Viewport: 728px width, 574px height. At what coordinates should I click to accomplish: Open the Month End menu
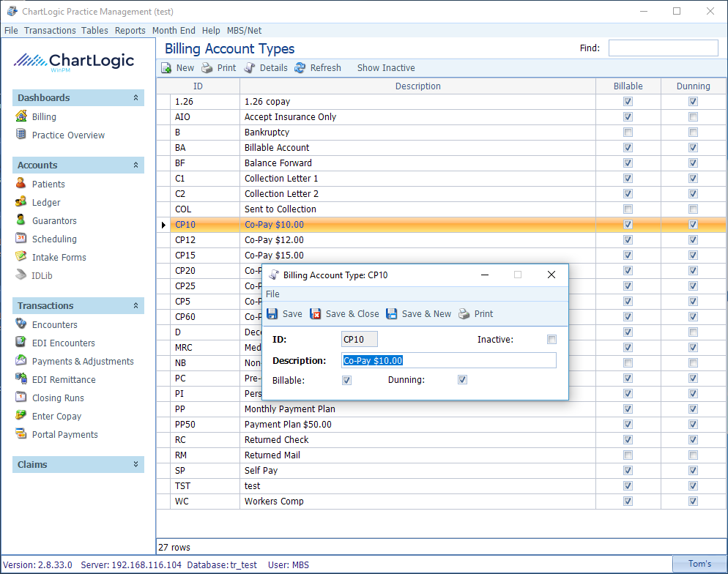[x=174, y=31]
